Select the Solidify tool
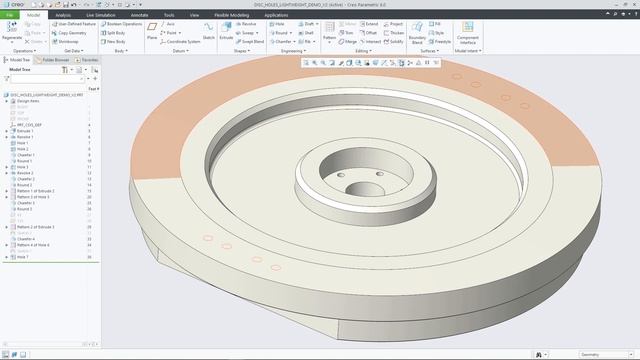Viewport: 640px width, 360px height. pos(393,42)
